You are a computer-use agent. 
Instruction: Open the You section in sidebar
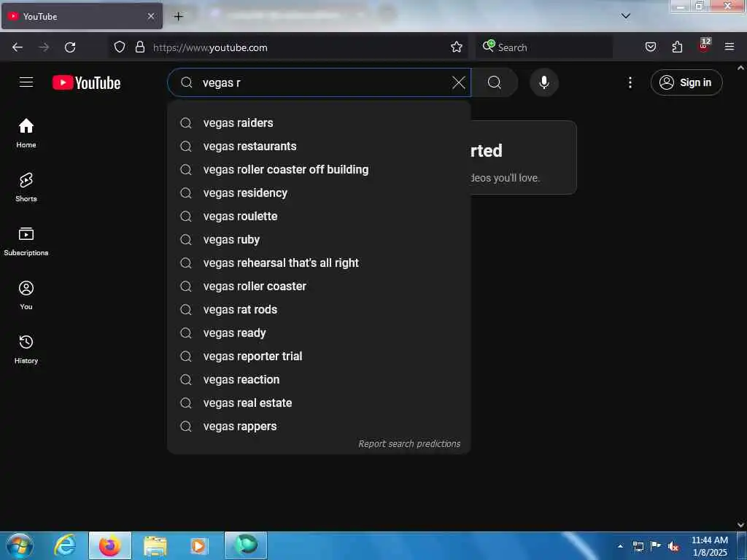[26, 295]
